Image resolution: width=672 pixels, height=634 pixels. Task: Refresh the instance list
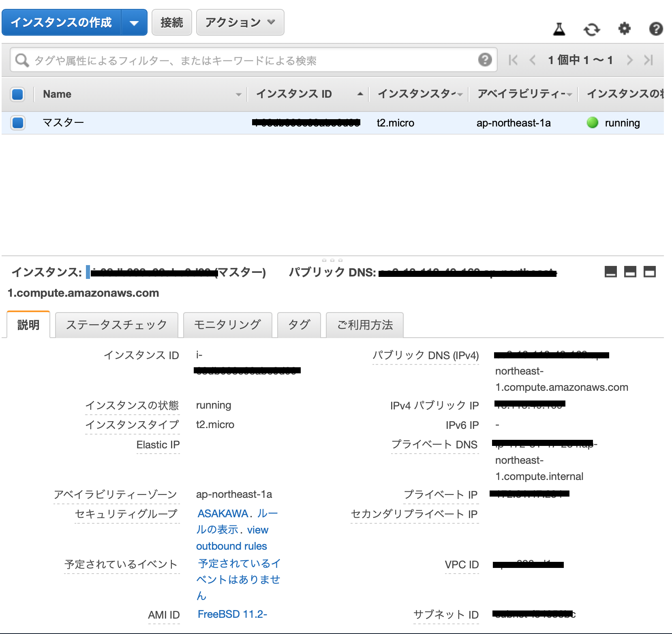592,29
